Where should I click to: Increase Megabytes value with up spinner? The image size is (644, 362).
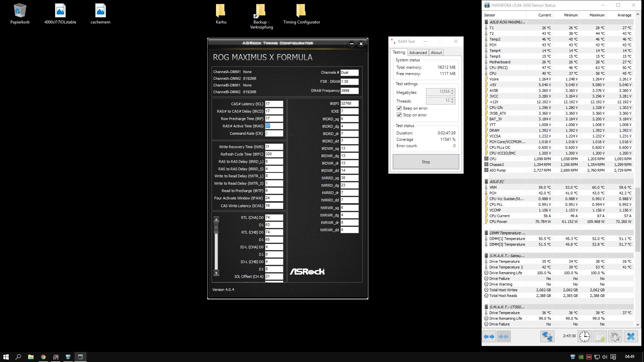click(452, 90)
